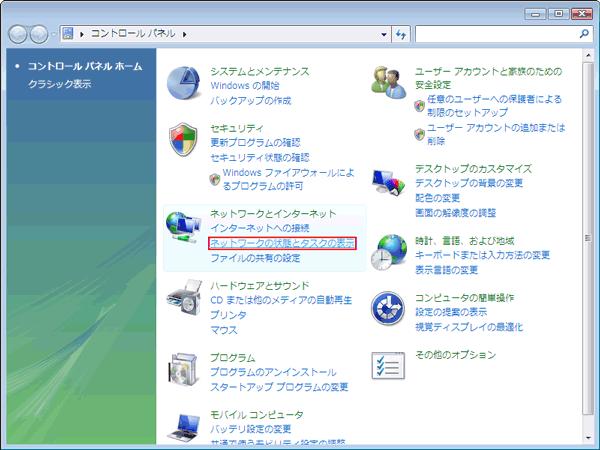The width and height of the screenshot is (600, 450).
Task: Click 任意のユーザーへの保護者による制限のセットアップ link
Action: click(494, 106)
